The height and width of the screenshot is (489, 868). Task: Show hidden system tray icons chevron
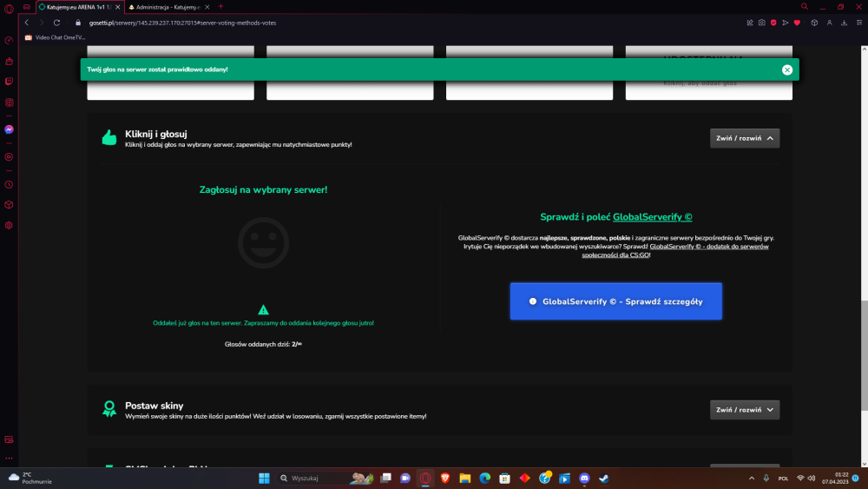click(751, 478)
